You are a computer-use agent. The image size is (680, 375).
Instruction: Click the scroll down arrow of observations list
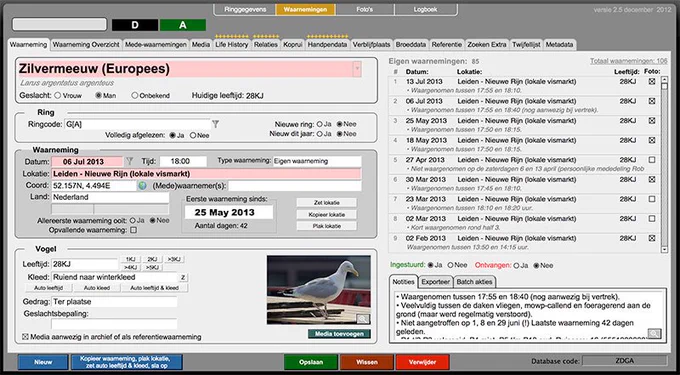coord(664,249)
